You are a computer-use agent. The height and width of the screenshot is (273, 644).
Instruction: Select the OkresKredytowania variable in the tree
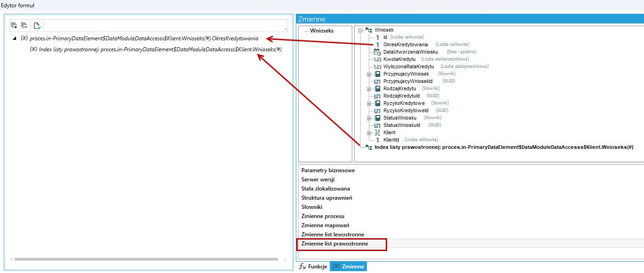(x=405, y=44)
